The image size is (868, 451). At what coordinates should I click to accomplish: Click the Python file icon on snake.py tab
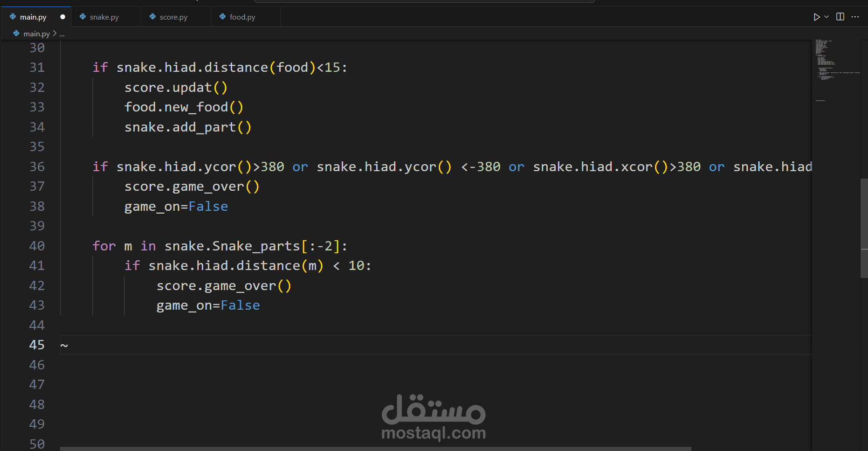(x=83, y=17)
